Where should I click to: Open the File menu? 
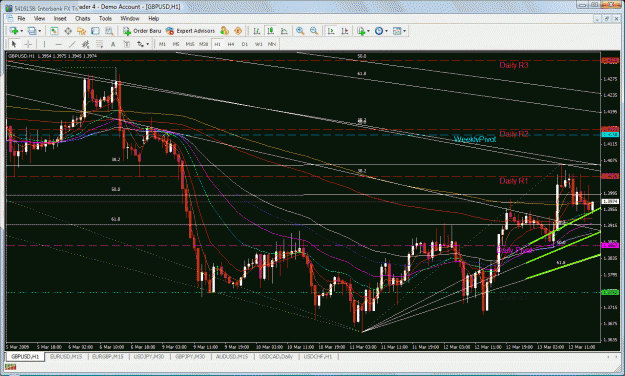(21, 18)
